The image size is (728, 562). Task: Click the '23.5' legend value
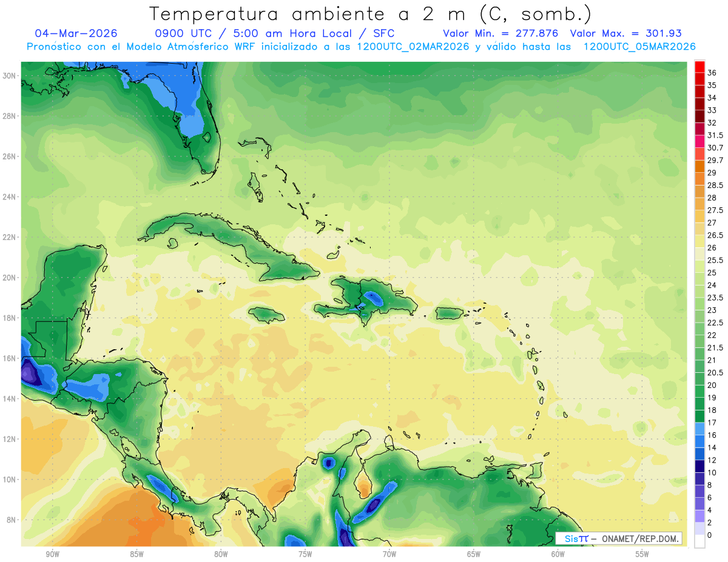click(x=715, y=298)
